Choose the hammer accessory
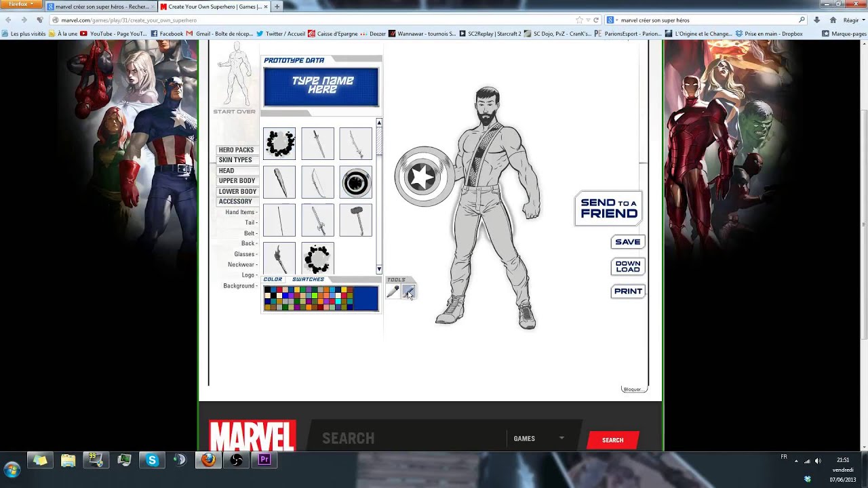The image size is (868, 488). click(355, 220)
